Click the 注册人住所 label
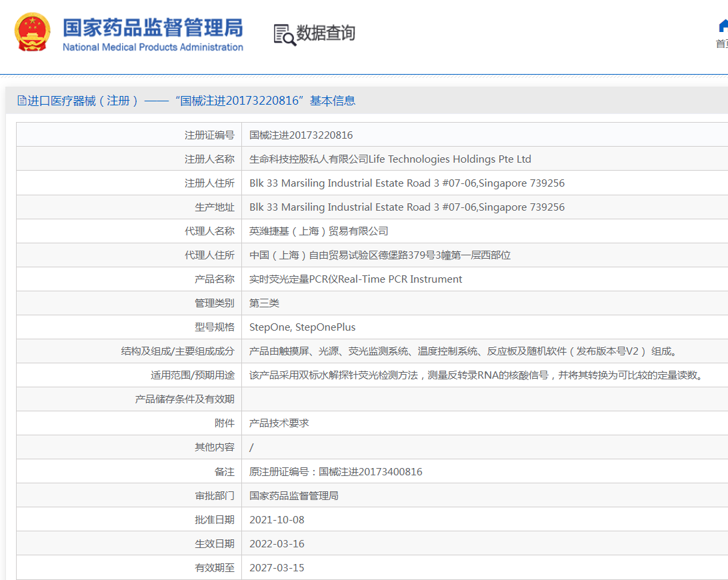 coord(209,183)
